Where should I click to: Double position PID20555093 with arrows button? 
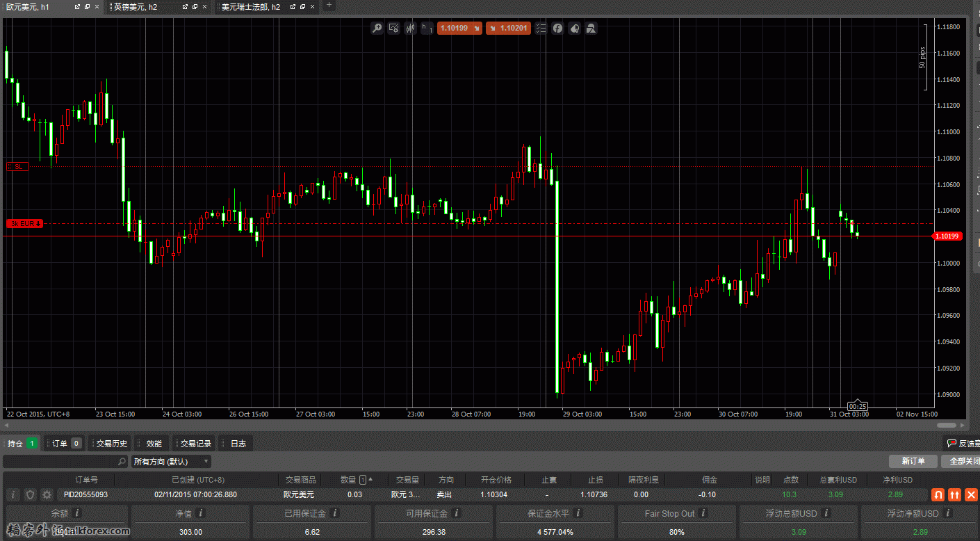coord(955,494)
